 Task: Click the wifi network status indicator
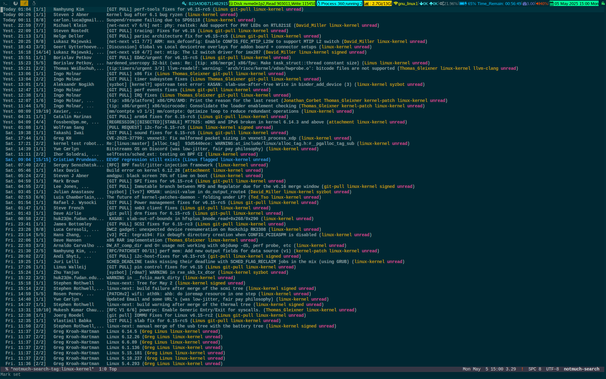point(406,3)
